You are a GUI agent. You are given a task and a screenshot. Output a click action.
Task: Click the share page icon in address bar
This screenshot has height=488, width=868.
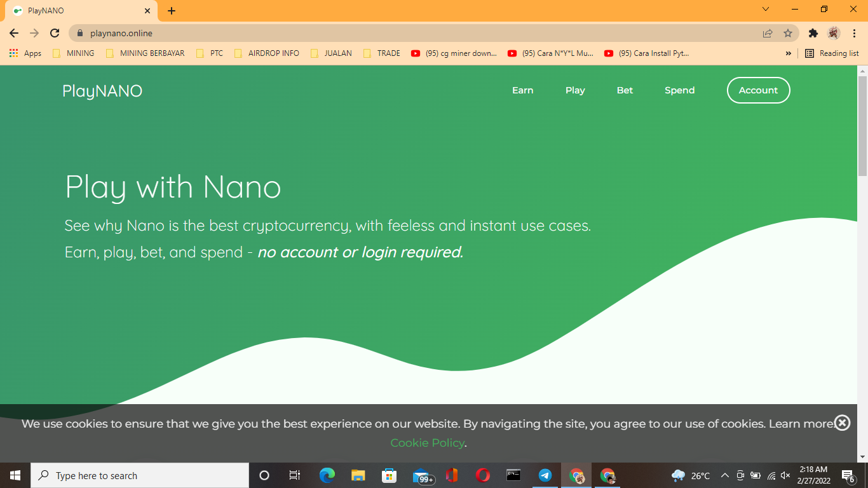[x=768, y=33]
